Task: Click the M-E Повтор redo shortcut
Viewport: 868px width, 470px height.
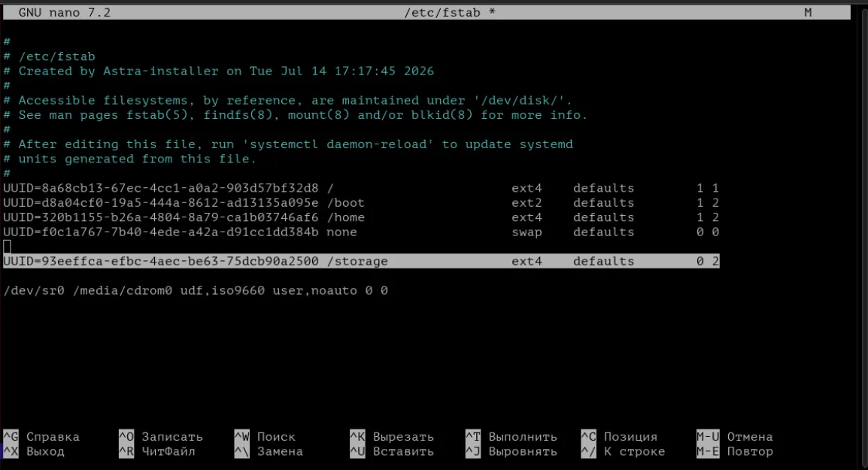Action: click(735, 451)
